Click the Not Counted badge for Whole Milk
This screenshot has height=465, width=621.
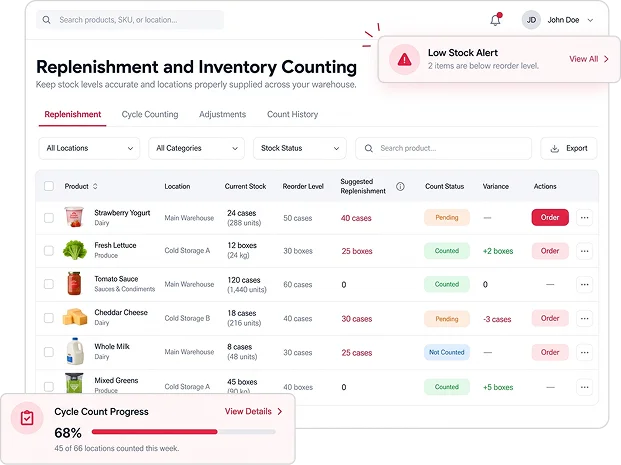point(447,353)
